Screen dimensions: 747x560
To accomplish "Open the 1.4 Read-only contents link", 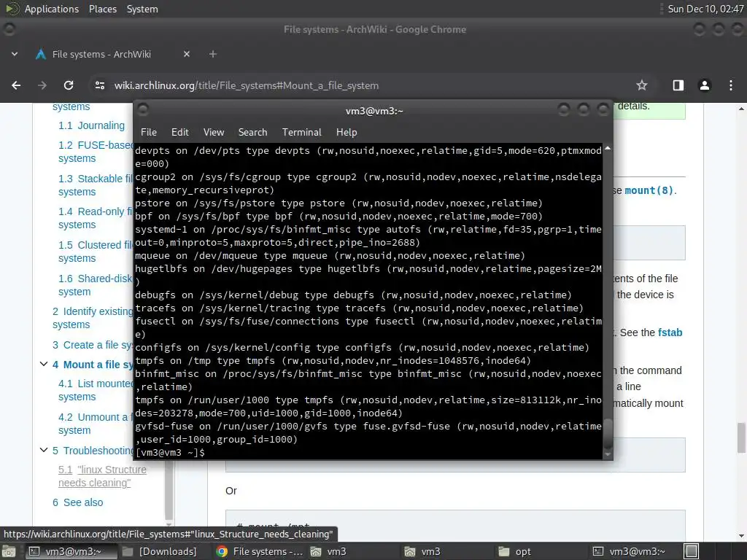I will 96,218.
